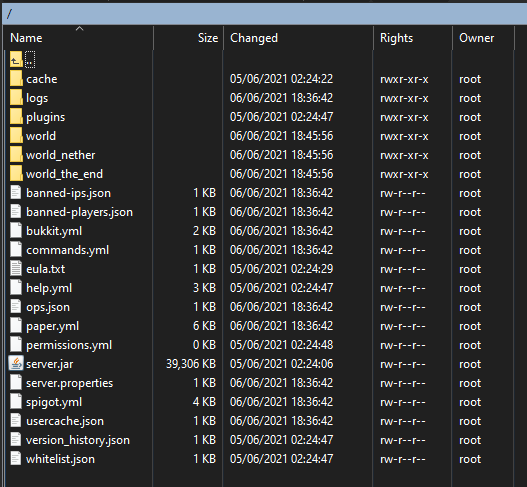
Task: Select the server.jar Java file icon
Action: coord(16,364)
